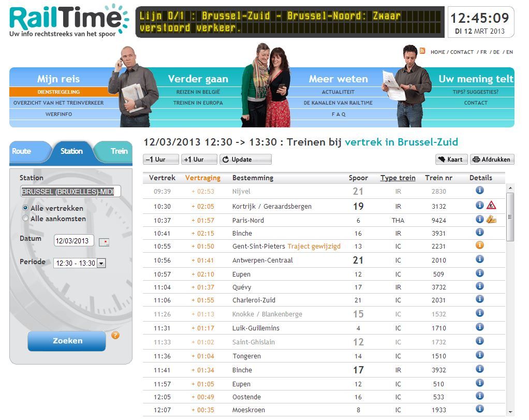529x420 pixels.
Task: Click the orange help icon beside Zoeken
Action: point(115,335)
